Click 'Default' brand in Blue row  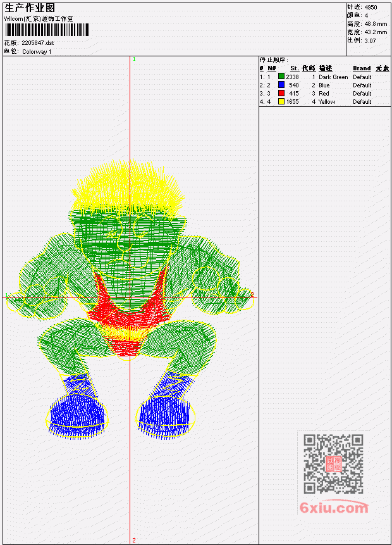pos(362,85)
